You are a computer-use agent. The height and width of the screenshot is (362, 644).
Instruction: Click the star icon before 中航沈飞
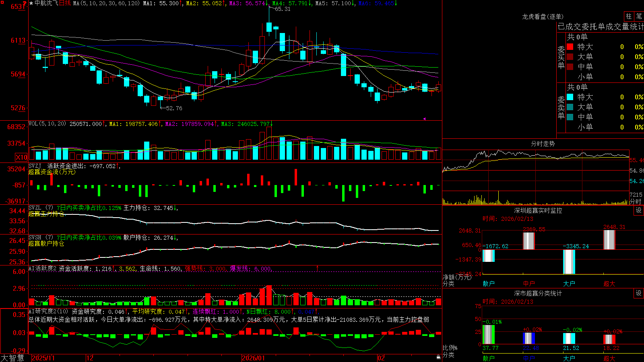coord(31,3)
